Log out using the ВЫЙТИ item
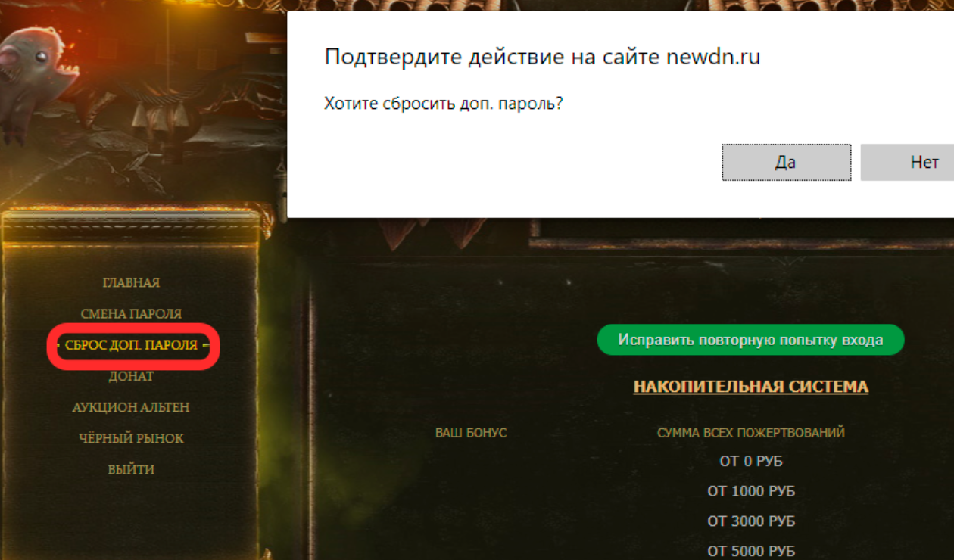The width and height of the screenshot is (954, 560). click(131, 469)
